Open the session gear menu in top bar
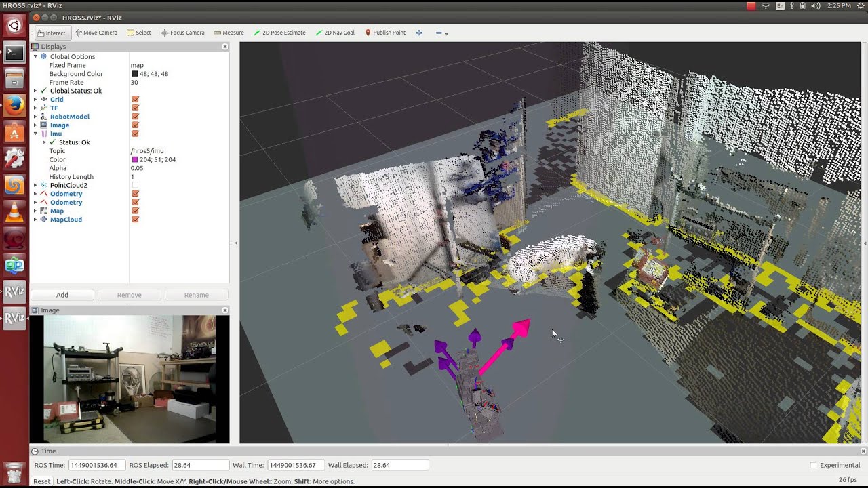The height and width of the screenshot is (488, 868). coord(860,5)
